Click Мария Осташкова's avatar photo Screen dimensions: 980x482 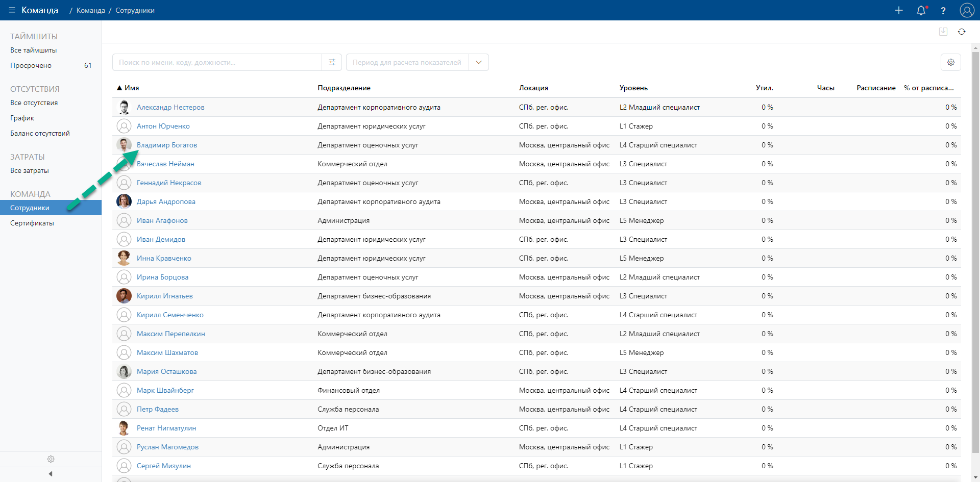pyautogui.click(x=124, y=371)
